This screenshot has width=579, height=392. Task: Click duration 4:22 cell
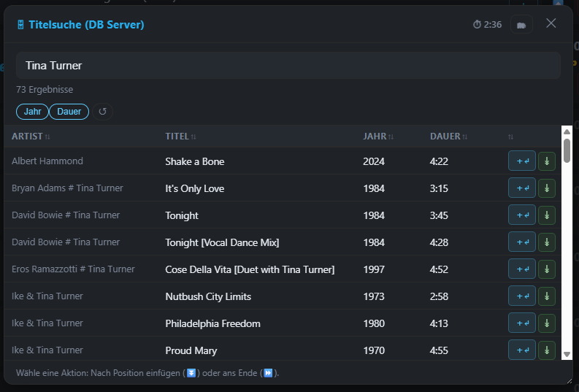tap(439, 161)
